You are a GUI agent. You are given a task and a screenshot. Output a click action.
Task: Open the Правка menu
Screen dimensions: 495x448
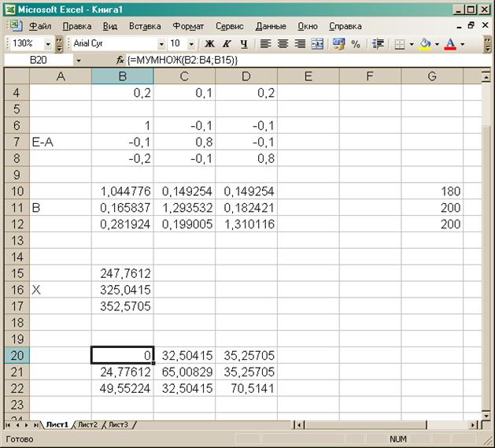pos(77,26)
